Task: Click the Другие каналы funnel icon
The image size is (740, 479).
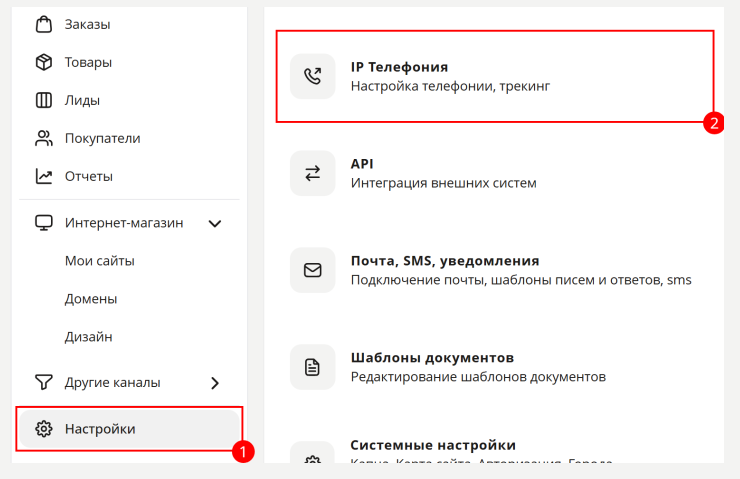Action: pyautogui.click(x=44, y=382)
